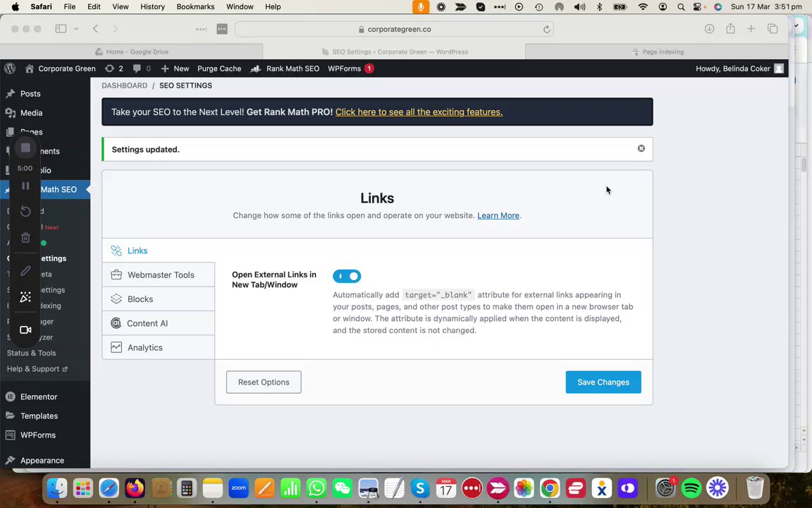Select the Links settings tab

[158, 250]
